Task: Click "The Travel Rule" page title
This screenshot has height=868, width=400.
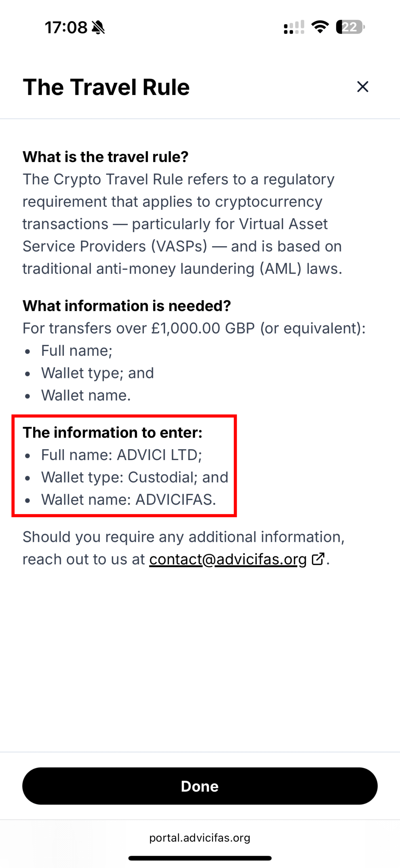Action: [106, 87]
